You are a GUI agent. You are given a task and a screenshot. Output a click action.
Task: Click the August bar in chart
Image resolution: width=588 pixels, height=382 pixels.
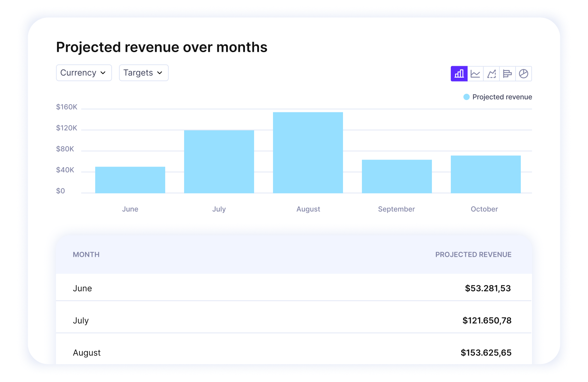tap(308, 153)
